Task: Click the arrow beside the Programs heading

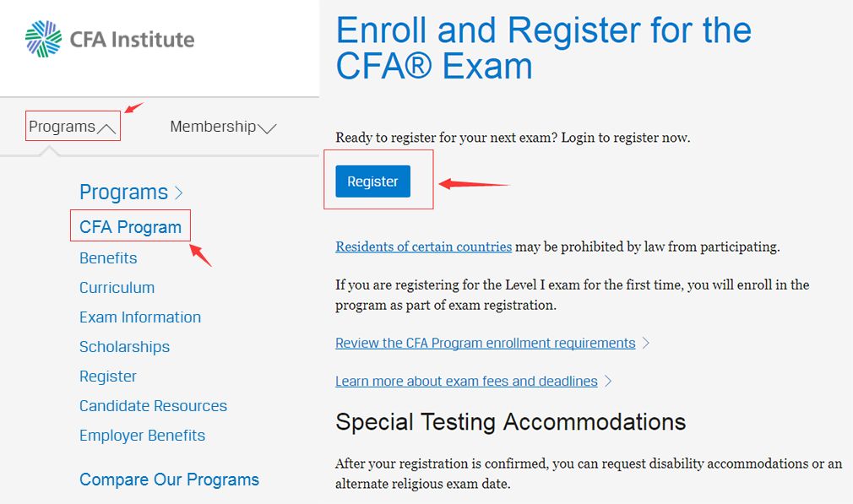Action: pyautogui.click(x=179, y=193)
